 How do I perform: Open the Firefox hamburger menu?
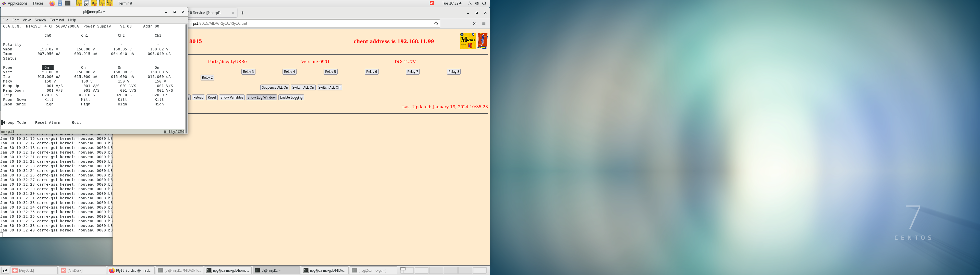484,23
